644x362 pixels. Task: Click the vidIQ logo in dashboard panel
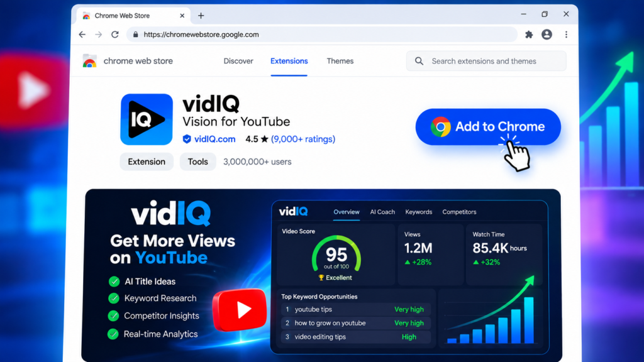pos(293,211)
